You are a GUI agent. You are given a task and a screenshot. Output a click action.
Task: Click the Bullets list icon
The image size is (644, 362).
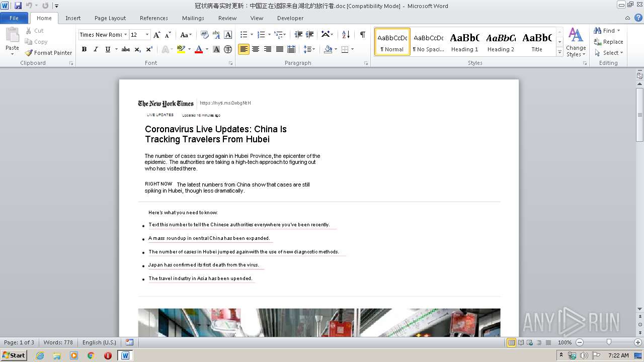244,35
